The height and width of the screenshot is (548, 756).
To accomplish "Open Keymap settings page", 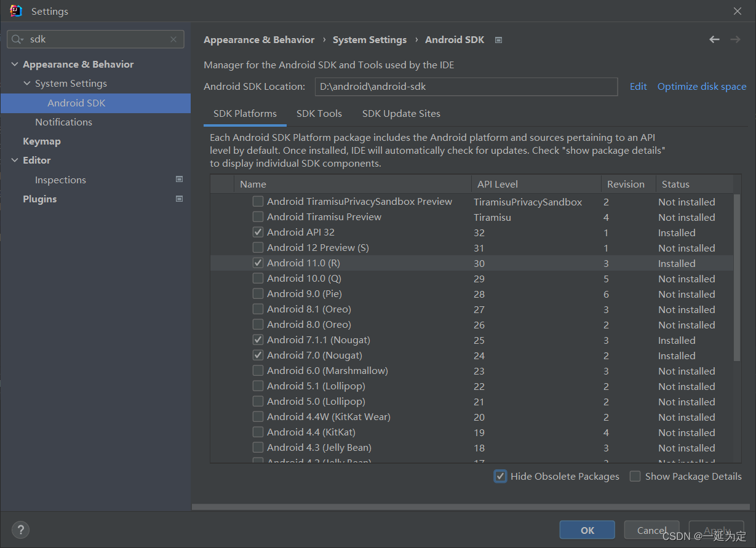I will (x=42, y=141).
